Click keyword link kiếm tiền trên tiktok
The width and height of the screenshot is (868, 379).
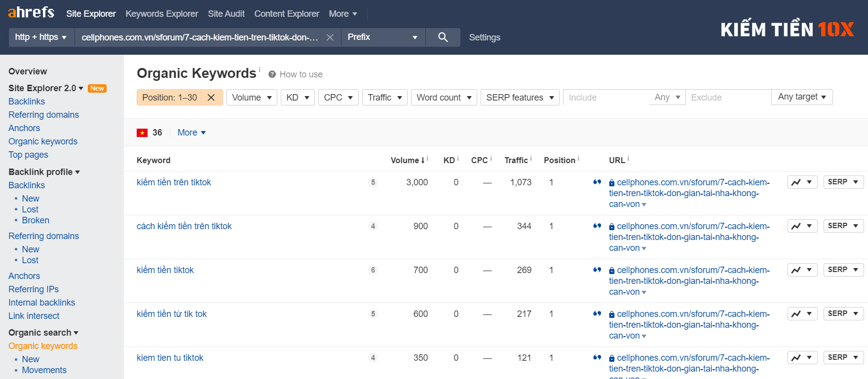coord(174,182)
